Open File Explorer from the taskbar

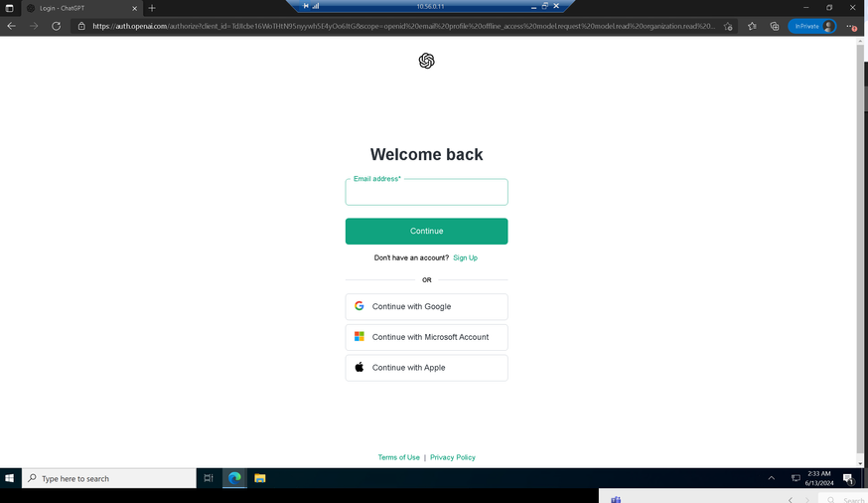click(x=259, y=478)
